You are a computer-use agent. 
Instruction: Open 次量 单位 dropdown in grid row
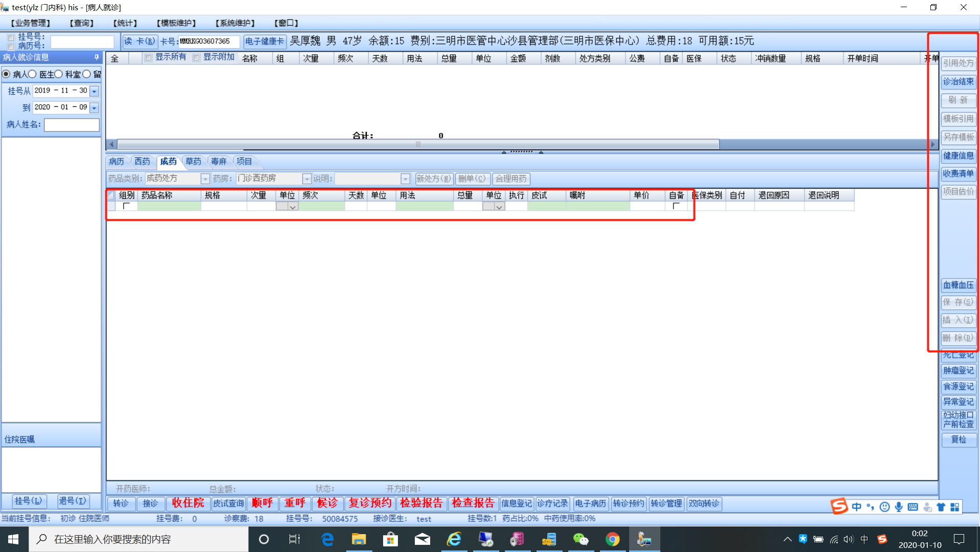pos(293,206)
